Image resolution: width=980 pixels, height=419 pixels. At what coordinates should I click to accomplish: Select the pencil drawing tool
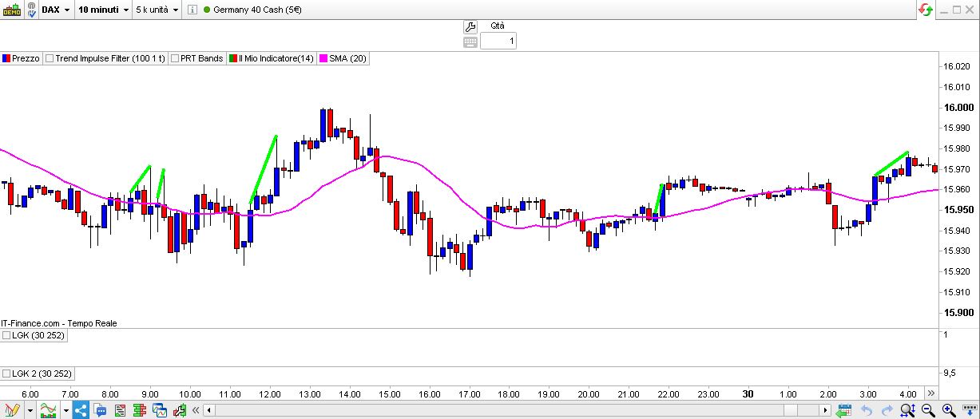(11, 411)
